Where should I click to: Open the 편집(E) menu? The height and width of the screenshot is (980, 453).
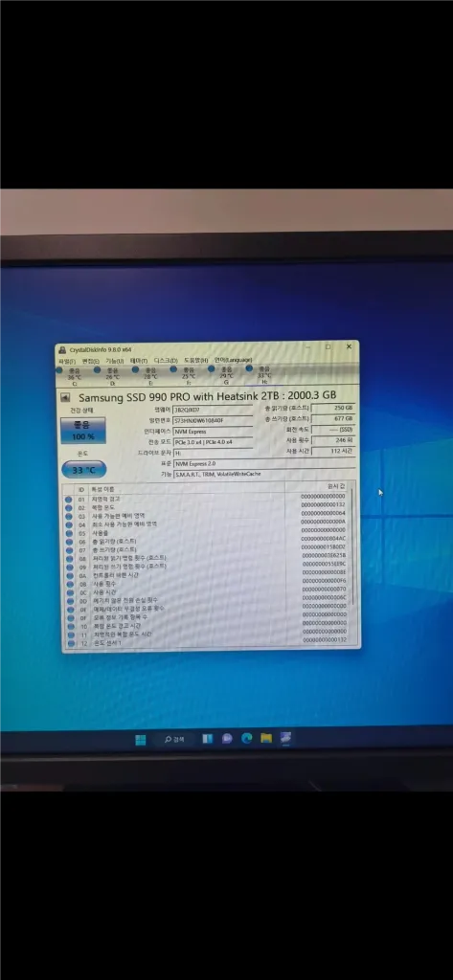[91, 361]
